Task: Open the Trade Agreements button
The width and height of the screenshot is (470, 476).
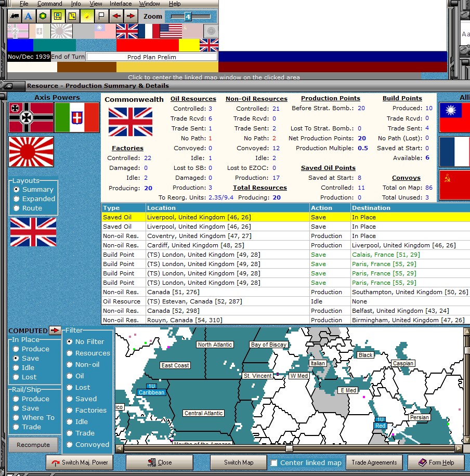Action: coord(374,462)
